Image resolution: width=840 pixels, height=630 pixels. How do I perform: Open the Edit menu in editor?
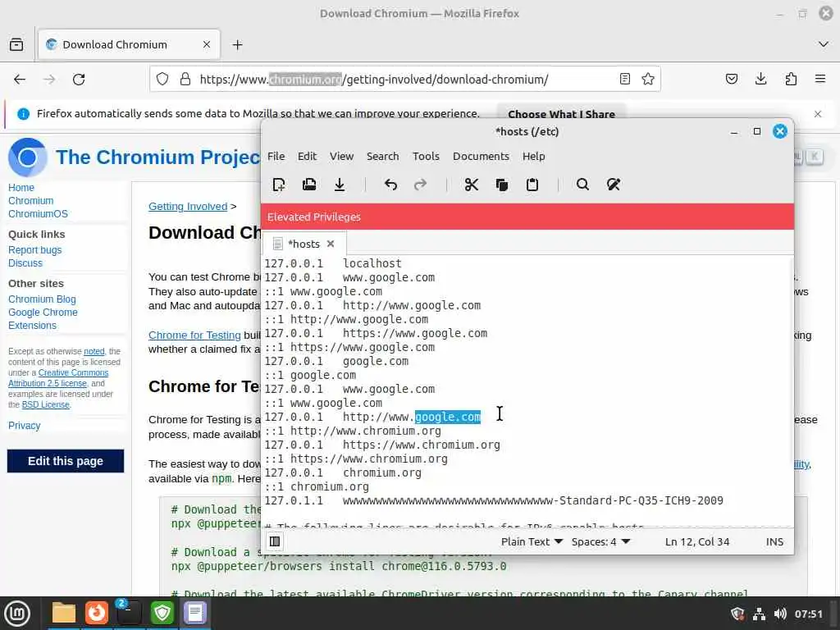307,156
